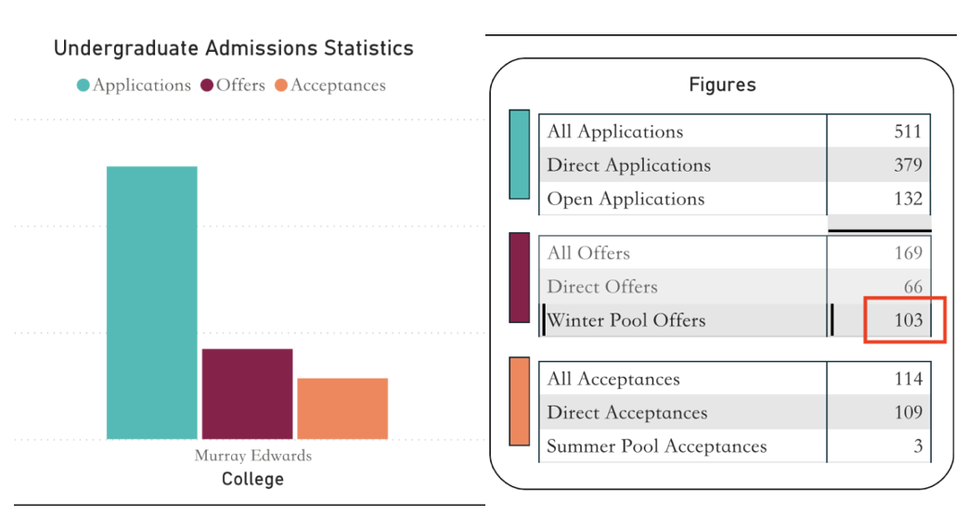Select the Direct Applications row
The width and height of the screenshot is (980, 516).
(x=628, y=165)
